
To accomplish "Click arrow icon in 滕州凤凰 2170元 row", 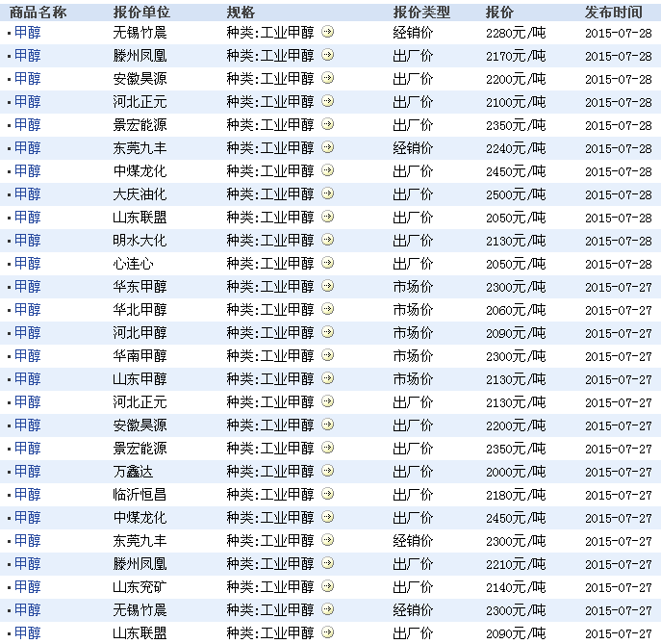I will (x=327, y=55).
